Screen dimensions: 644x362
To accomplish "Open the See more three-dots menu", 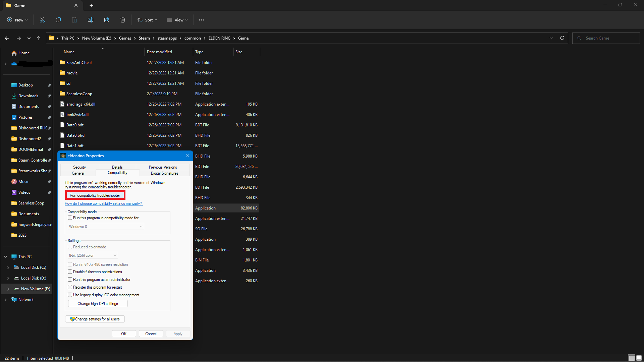I will click(201, 20).
